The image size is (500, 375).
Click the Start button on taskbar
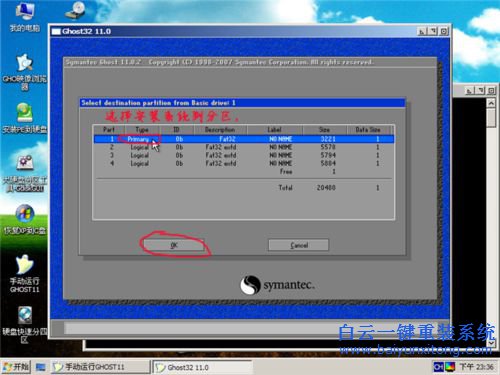click(x=16, y=367)
